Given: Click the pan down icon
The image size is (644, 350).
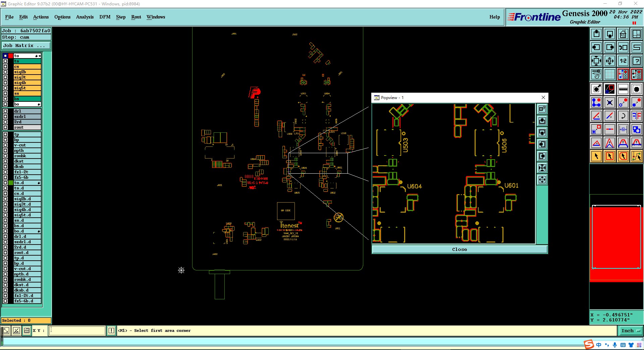Looking at the screenshot, I should tap(610, 34).
